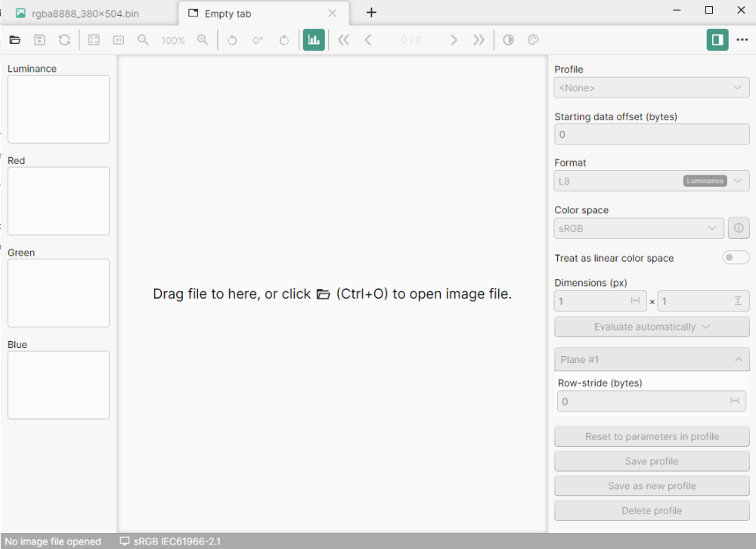Open the Format dropdown showing L8
The width and height of the screenshot is (756, 549).
click(x=652, y=181)
